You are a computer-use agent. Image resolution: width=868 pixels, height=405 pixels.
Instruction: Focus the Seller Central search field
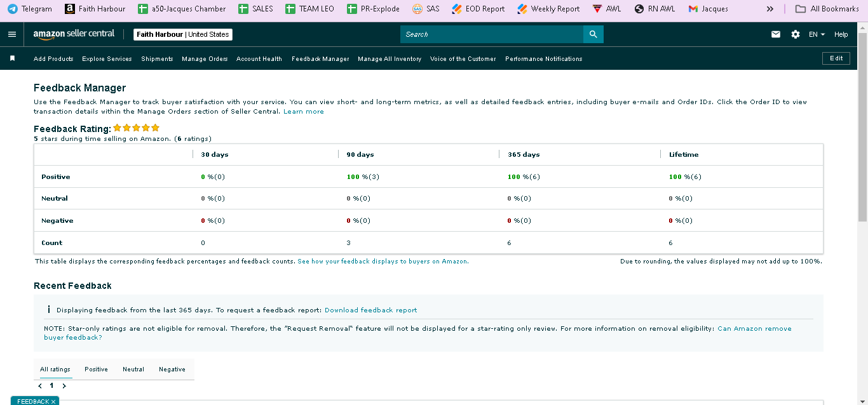492,34
